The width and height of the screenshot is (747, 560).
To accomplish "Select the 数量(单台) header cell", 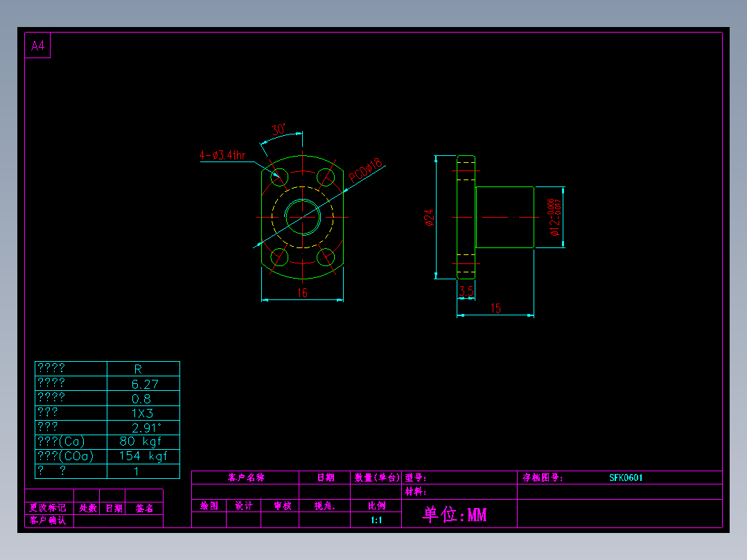I will click(x=376, y=478).
